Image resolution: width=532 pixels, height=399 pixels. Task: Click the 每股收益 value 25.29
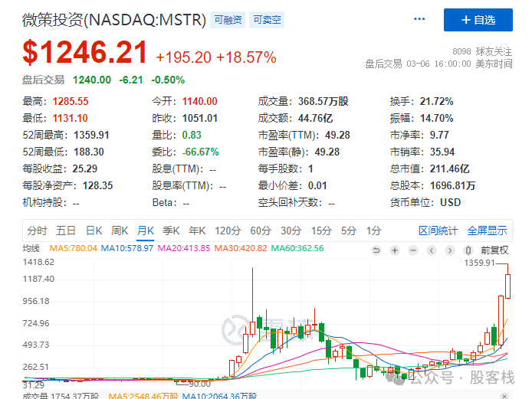pos(85,168)
